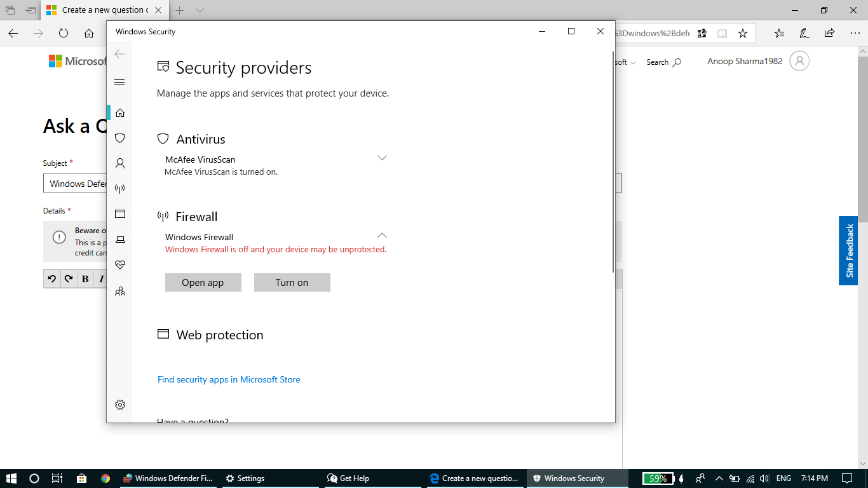
Task: Click Undo in the question editor toolbar
Action: [x=52, y=279]
